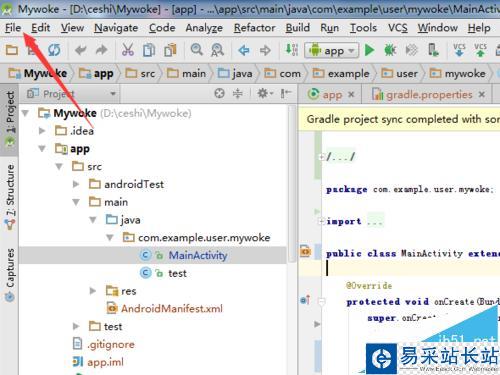Screen dimensions: 500x375
Task: Expand the folded import statements
Action: click(x=321, y=221)
